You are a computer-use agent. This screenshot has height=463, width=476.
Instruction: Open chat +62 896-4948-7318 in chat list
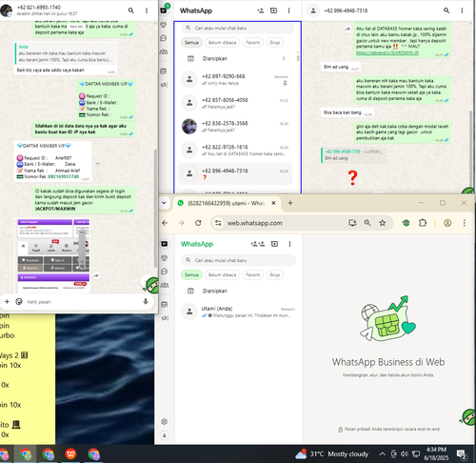[235, 173]
